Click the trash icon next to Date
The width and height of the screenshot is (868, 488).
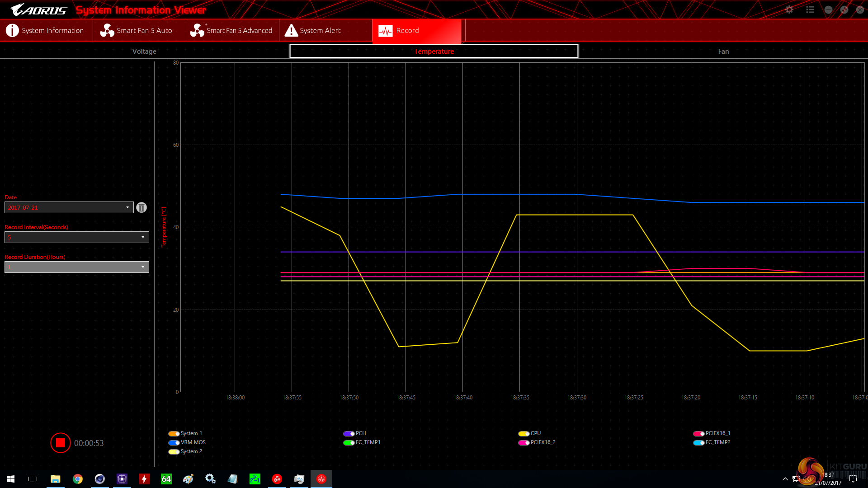(142, 208)
